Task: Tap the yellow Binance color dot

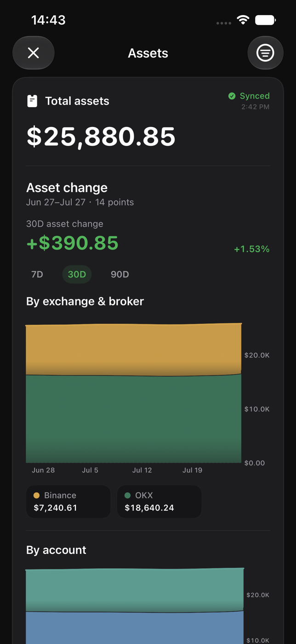Action: pyautogui.click(x=37, y=495)
